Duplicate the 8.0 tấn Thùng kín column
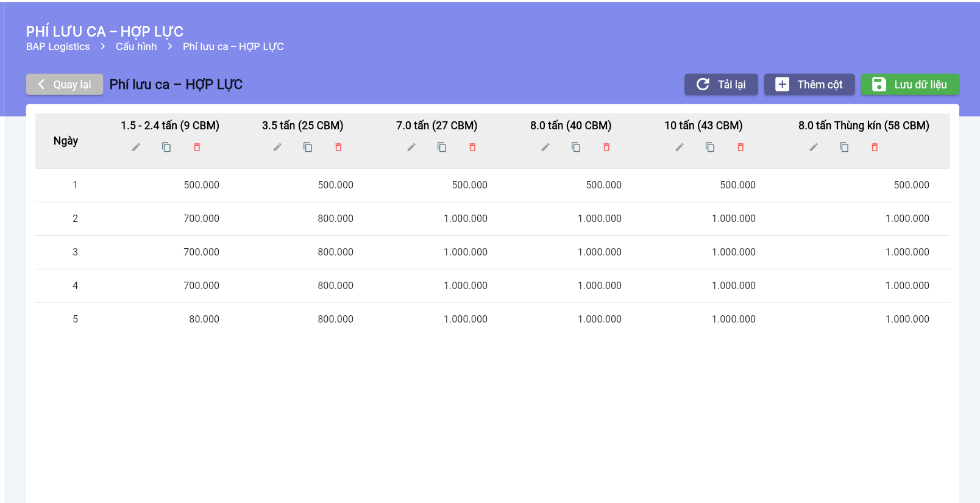 (844, 147)
